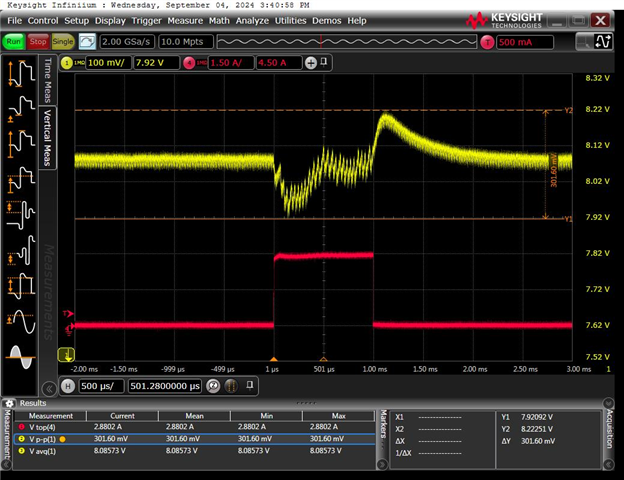Click the 501.2800000 µs delay field

pyautogui.click(x=165, y=386)
